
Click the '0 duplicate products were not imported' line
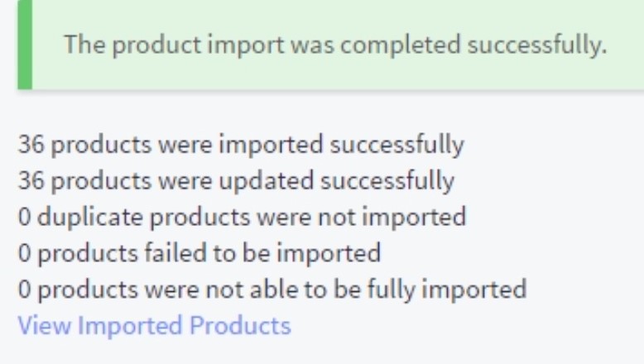(x=242, y=217)
